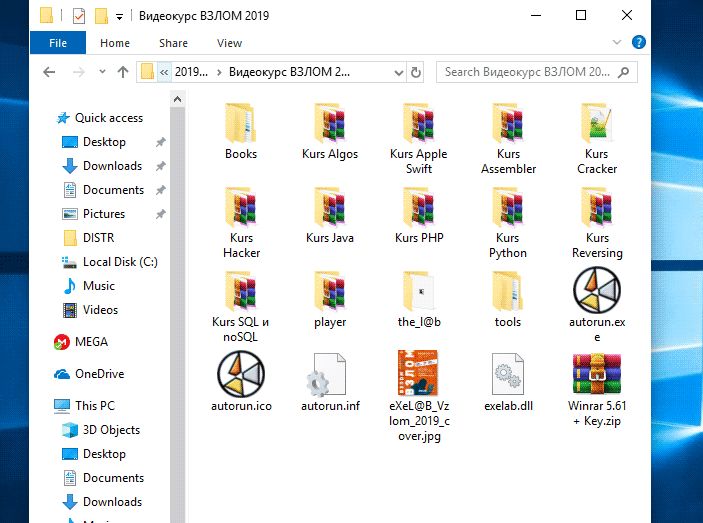The width and height of the screenshot is (703, 523).
Task: Select the exelab.dll file
Action: 508,382
